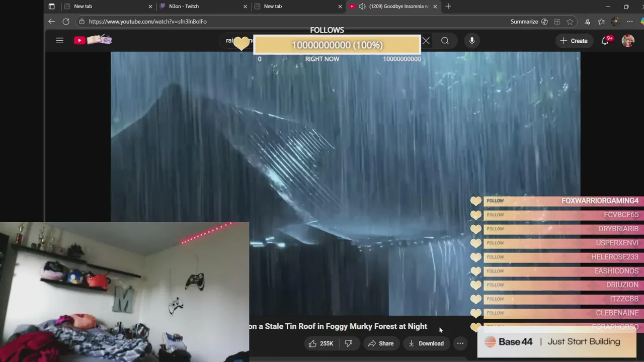Click the CLEBENAINE follow entry
Screen dimensions: 644x362
click(x=557, y=313)
